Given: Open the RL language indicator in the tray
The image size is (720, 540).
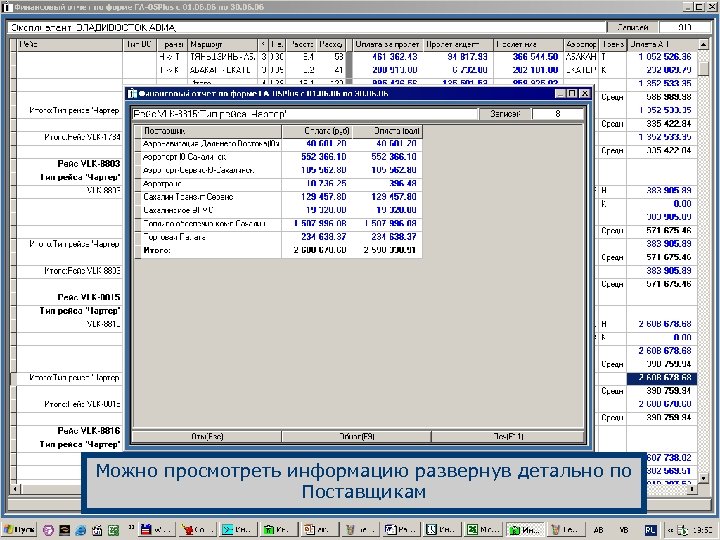Looking at the screenshot, I should 650,530.
